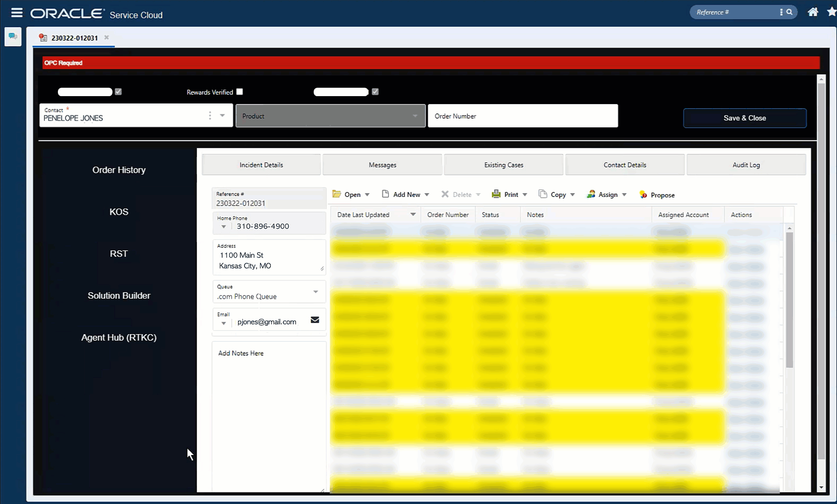The height and width of the screenshot is (504, 837).
Task: Click the Add New document icon
Action: coord(385,194)
